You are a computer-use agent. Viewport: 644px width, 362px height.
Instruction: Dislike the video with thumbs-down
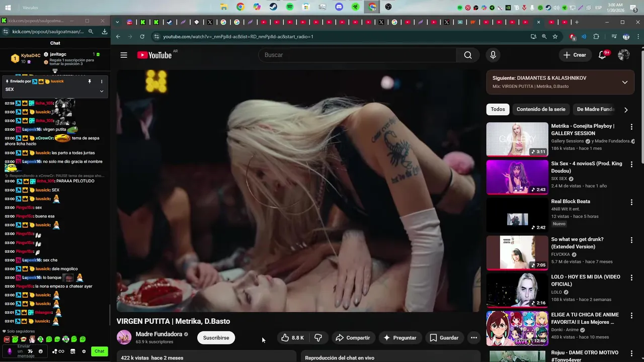click(x=318, y=338)
